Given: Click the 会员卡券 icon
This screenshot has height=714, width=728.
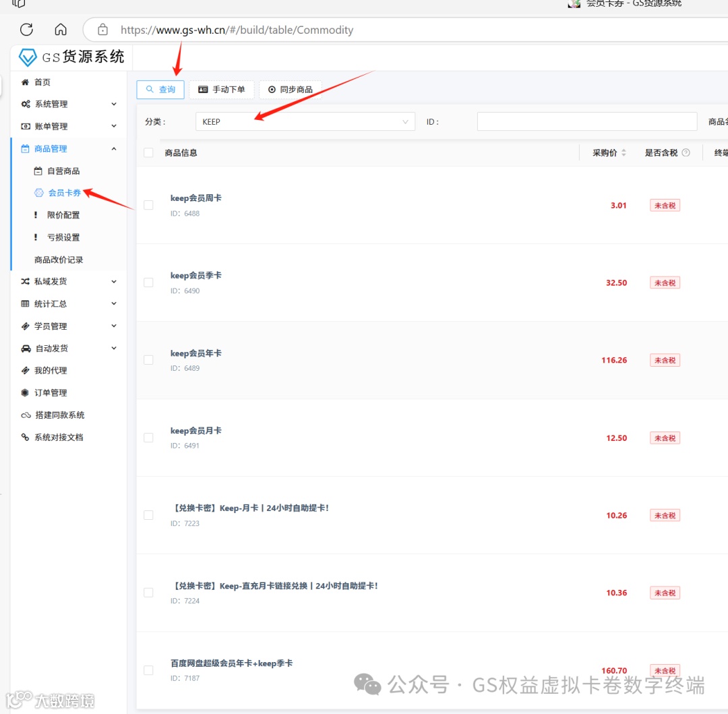Looking at the screenshot, I should (x=39, y=193).
